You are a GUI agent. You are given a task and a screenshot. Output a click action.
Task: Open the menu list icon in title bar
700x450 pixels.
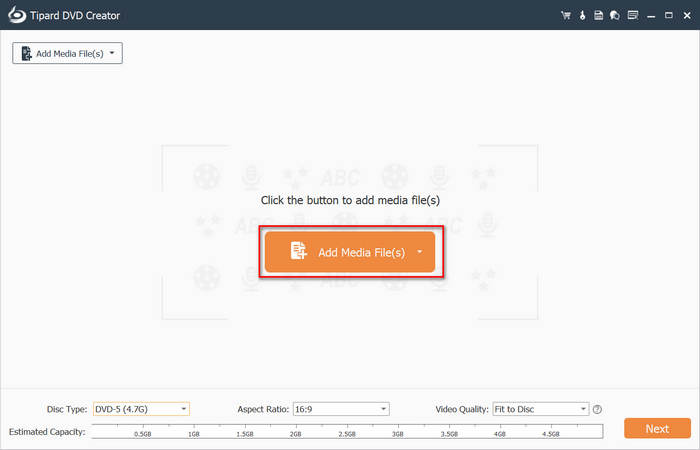tap(633, 16)
